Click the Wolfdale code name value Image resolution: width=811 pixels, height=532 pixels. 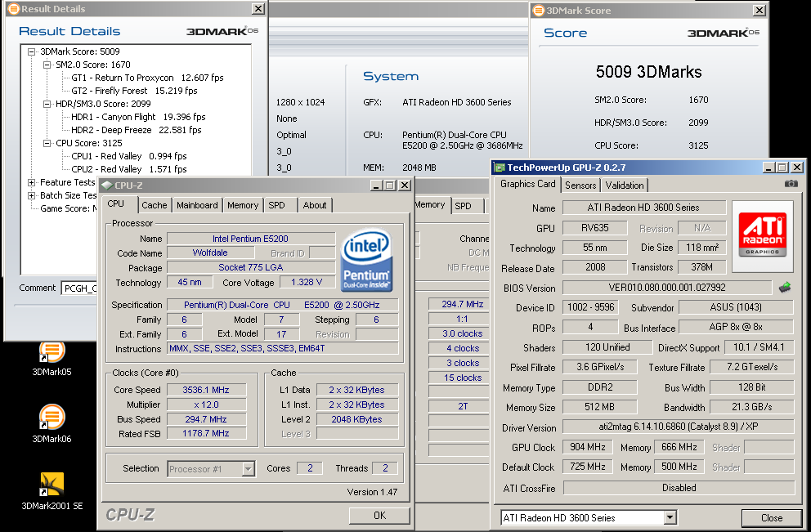210,253
